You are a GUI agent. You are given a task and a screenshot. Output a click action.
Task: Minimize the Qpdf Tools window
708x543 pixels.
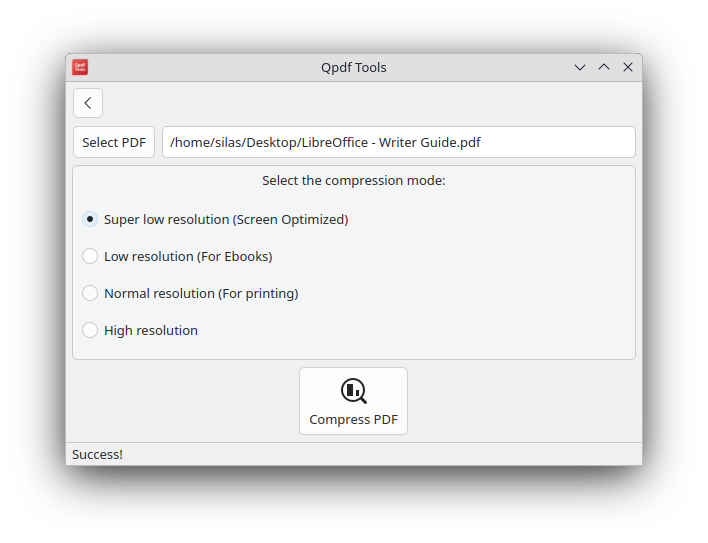click(580, 67)
